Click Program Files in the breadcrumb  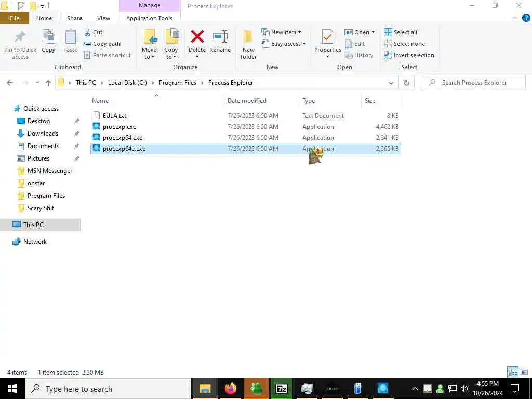coord(178,83)
